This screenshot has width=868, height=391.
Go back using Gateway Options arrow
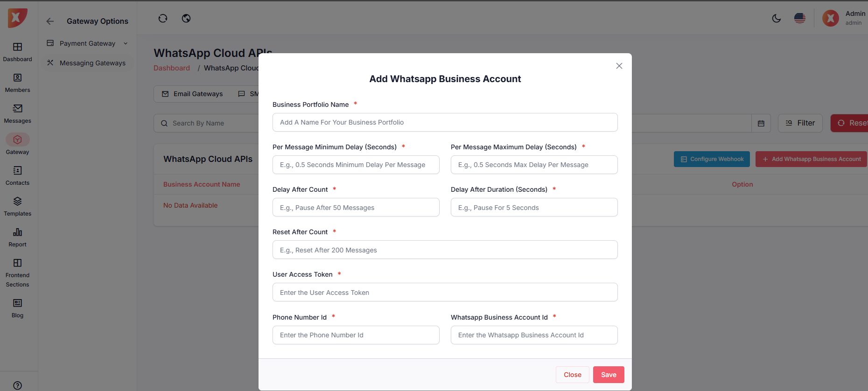click(50, 21)
